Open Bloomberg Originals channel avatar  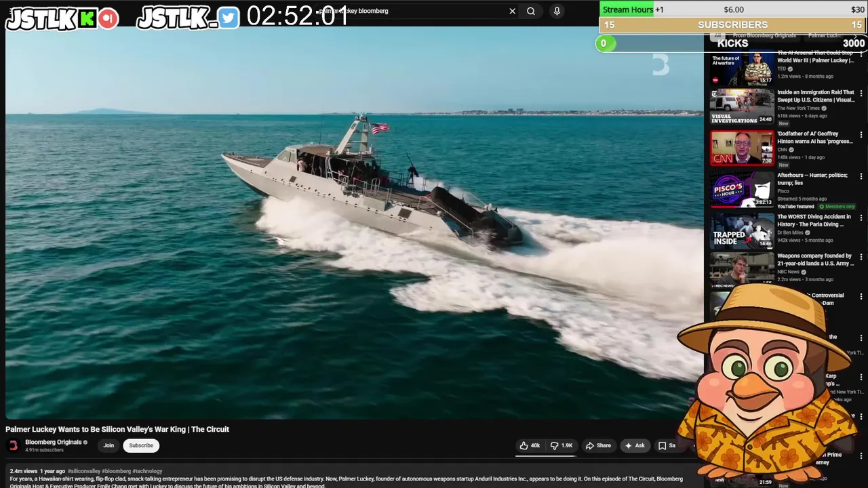(x=13, y=445)
